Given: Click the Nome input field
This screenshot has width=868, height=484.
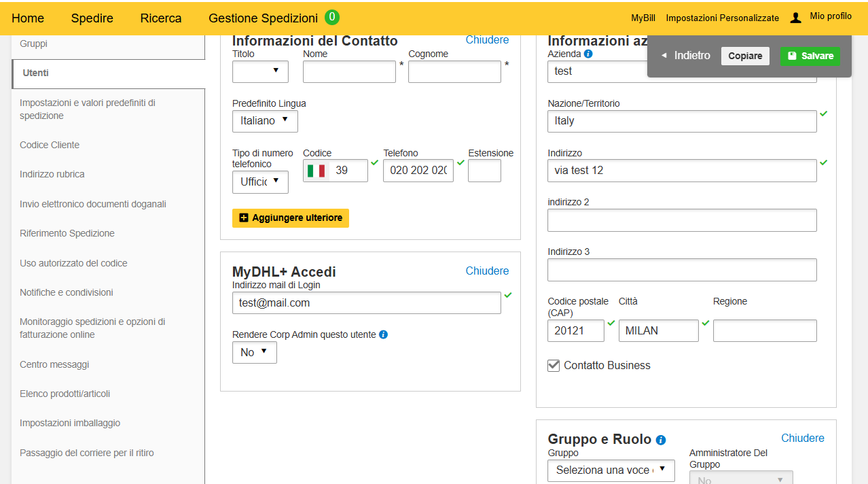Looking at the screenshot, I should [x=349, y=72].
